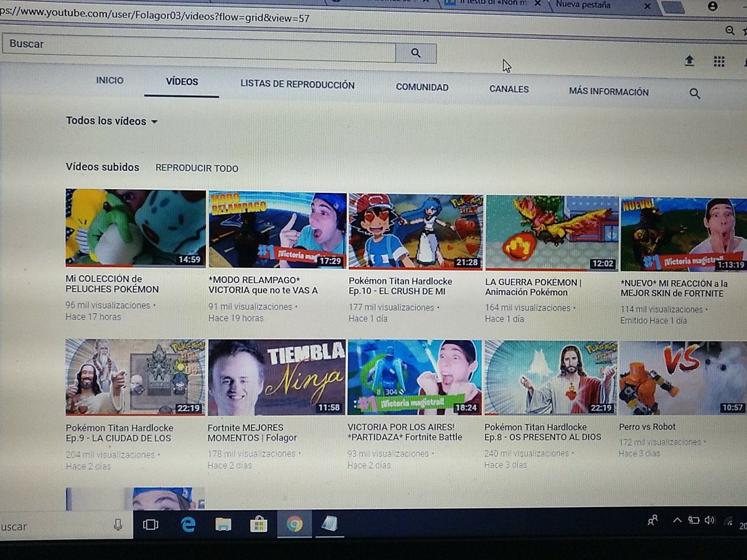747x560 pixels.
Task: Click the Hace 17 horas text
Action: [x=93, y=317]
